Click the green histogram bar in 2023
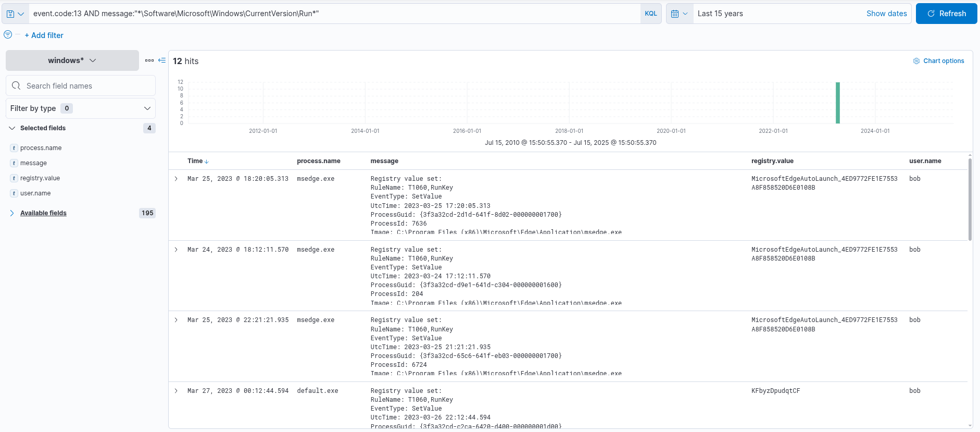Screen dimensions: 980x432 pos(837,103)
